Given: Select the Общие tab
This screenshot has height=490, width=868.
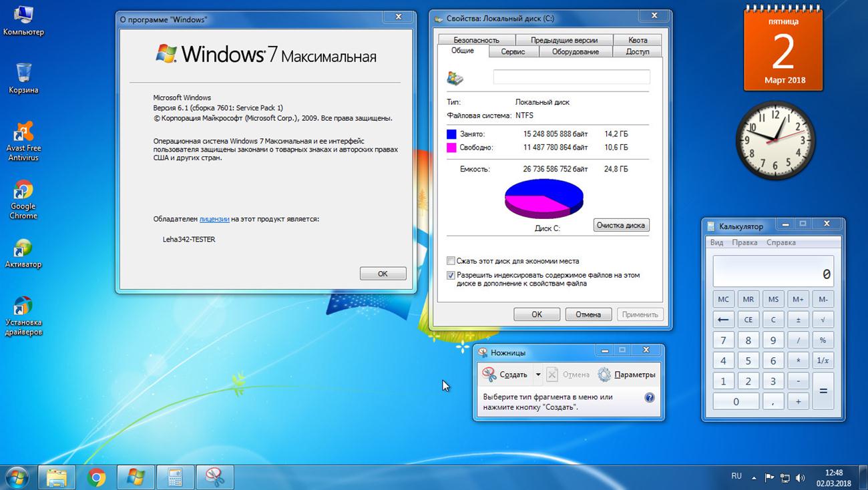Looking at the screenshot, I should point(463,51).
